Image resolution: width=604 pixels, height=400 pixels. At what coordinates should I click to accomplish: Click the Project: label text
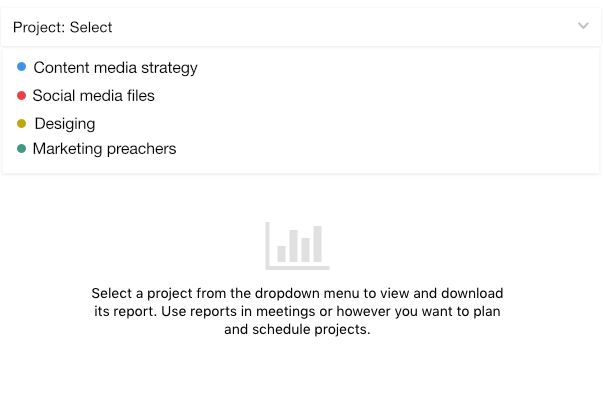[39, 27]
